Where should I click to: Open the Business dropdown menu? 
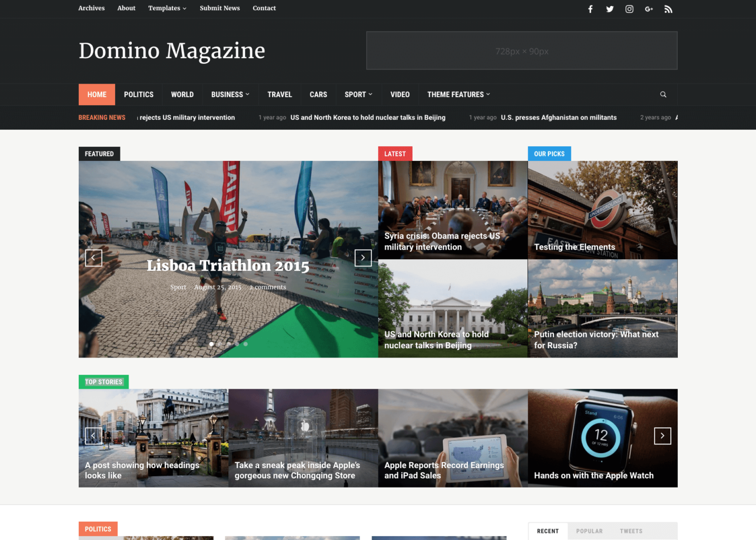coord(230,94)
